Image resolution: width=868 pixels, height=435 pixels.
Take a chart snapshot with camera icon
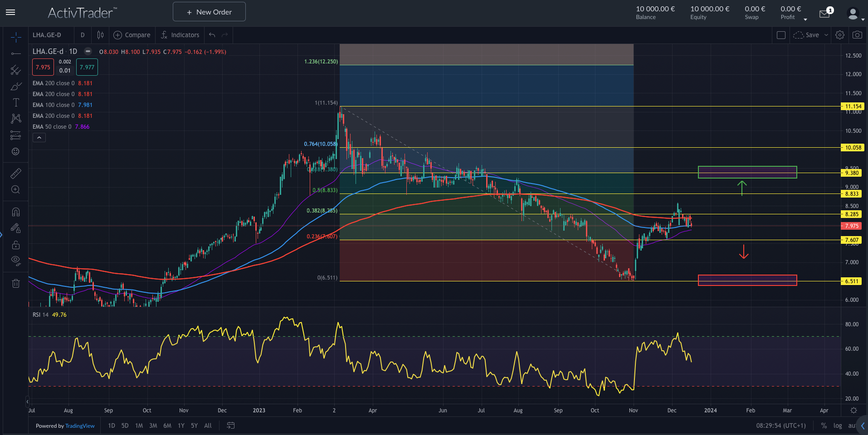[857, 35]
